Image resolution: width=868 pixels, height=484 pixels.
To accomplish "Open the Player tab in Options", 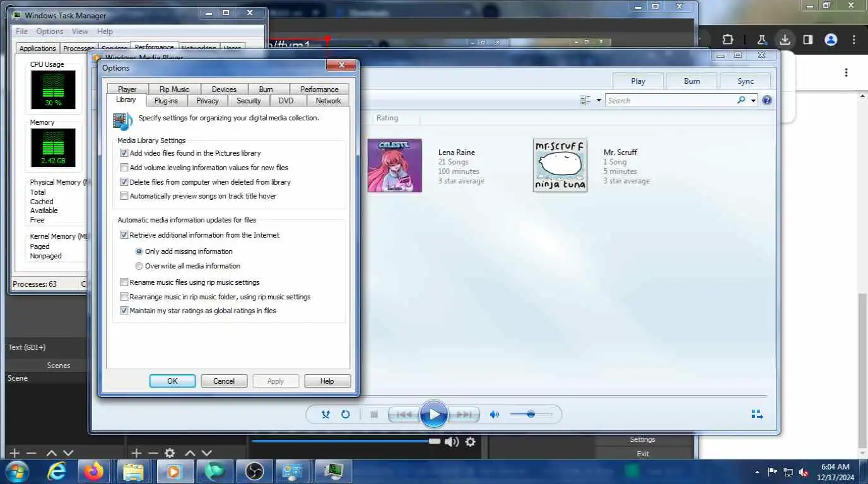I will [127, 89].
